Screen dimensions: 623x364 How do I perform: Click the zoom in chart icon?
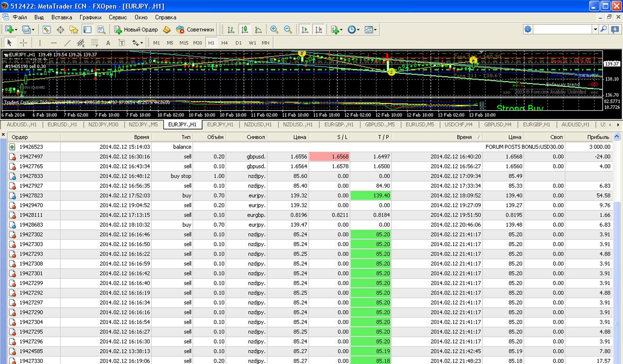point(274,30)
